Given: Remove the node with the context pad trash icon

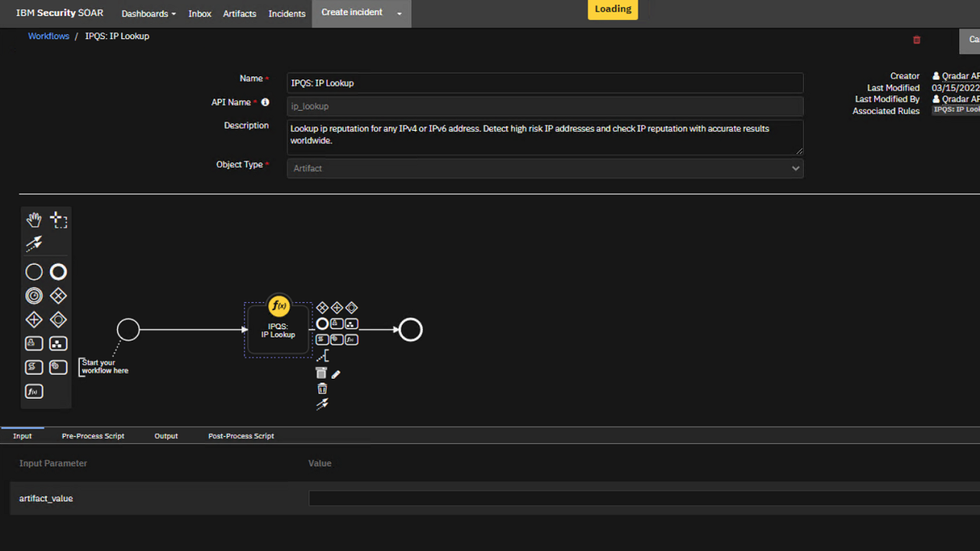Looking at the screenshot, I should [322, 389].
